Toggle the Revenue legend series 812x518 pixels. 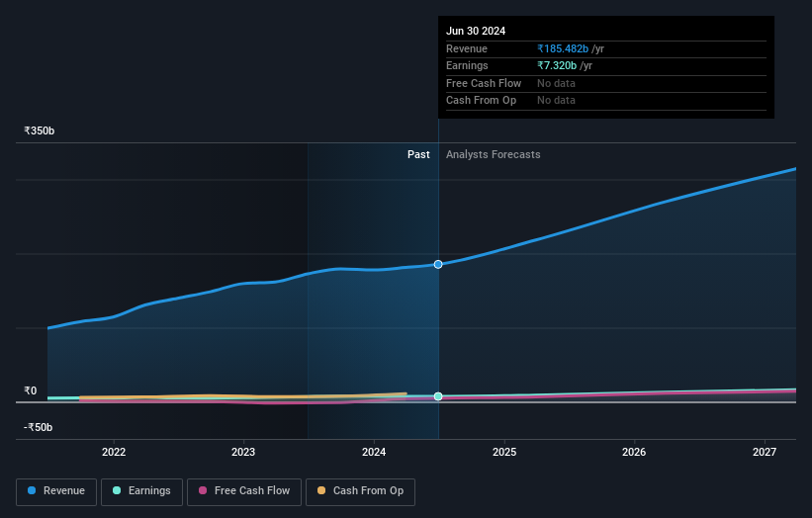(56, 491)
